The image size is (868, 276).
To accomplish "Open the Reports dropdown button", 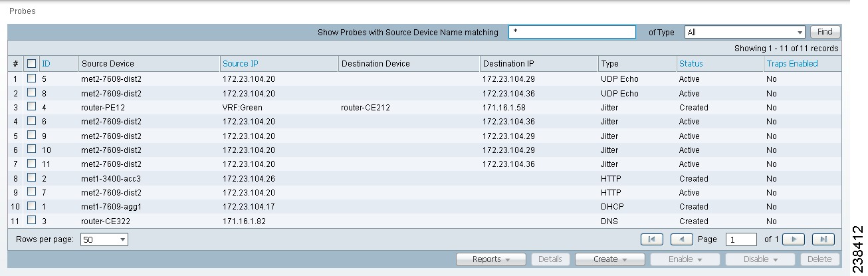I will pos(490,259).
